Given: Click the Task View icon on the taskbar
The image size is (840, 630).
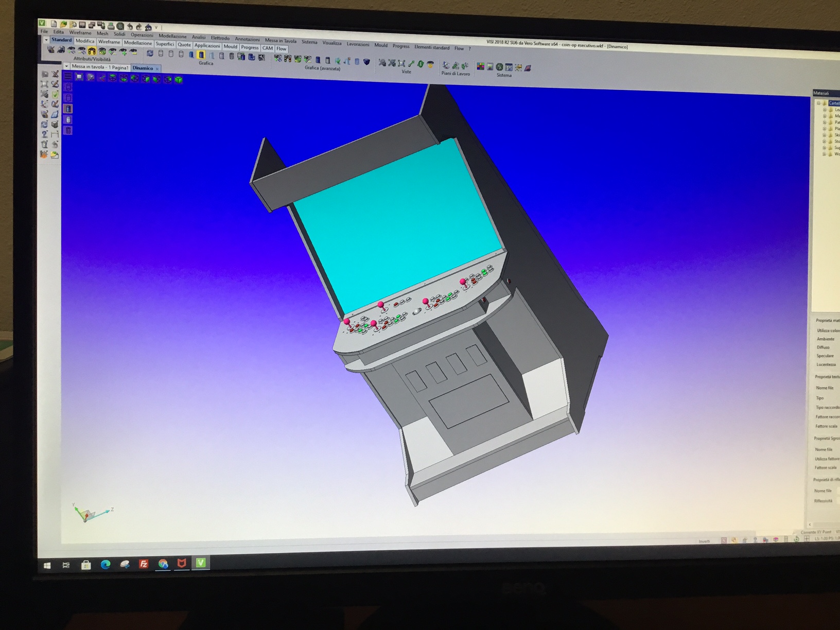Looking at the screenshot, I should point(66,565).
